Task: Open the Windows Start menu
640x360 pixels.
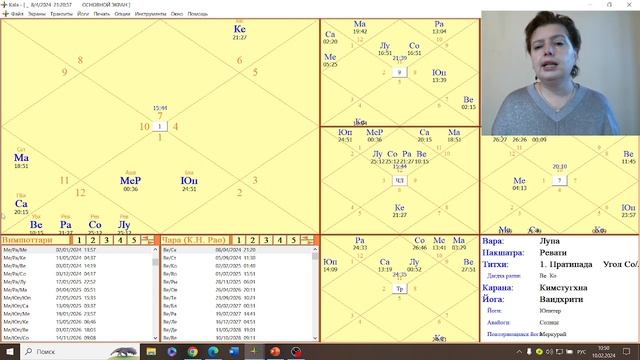Action: (x=10, y=351)
